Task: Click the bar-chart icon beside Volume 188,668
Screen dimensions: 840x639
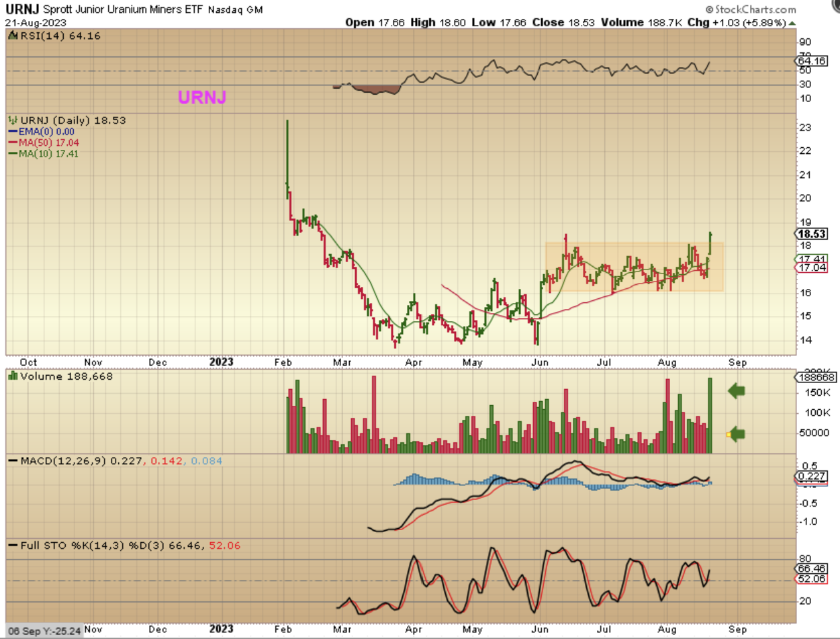Action: click(13, 376)
